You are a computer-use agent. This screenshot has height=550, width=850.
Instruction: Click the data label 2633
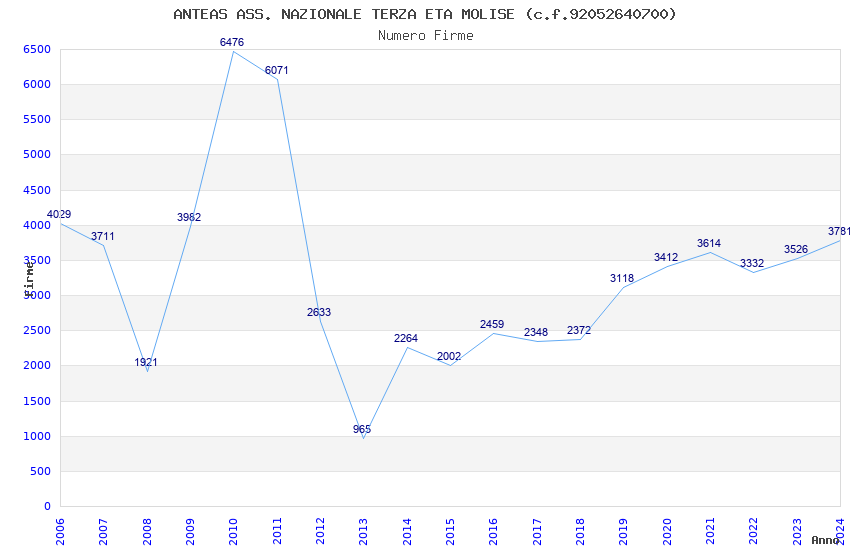pos(319,312)
